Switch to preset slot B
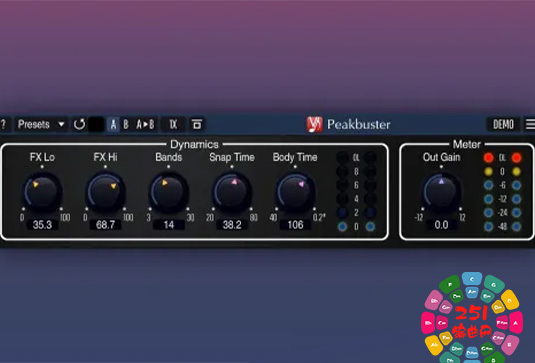The image size is (535, 363). [126, 124]
